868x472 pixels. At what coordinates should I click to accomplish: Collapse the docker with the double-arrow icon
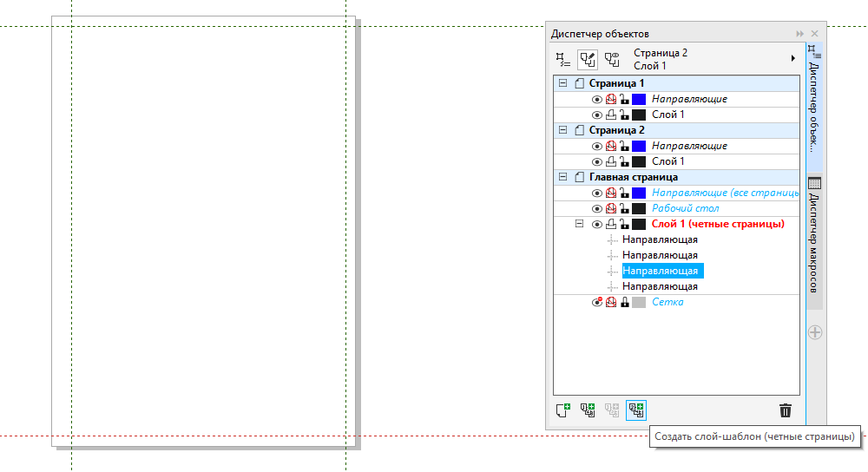pyautogui.click(x=800, y=34)
